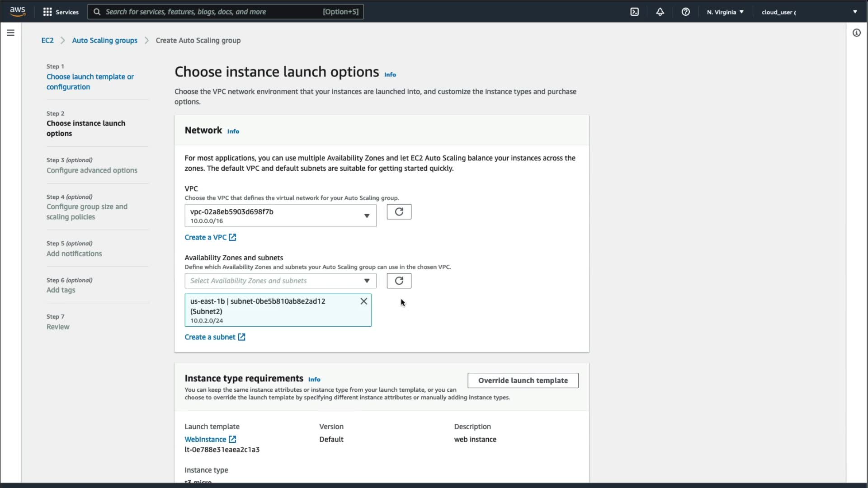Expand the VPC dropdown
Screen dimensions: 868x488
(280, 216)
